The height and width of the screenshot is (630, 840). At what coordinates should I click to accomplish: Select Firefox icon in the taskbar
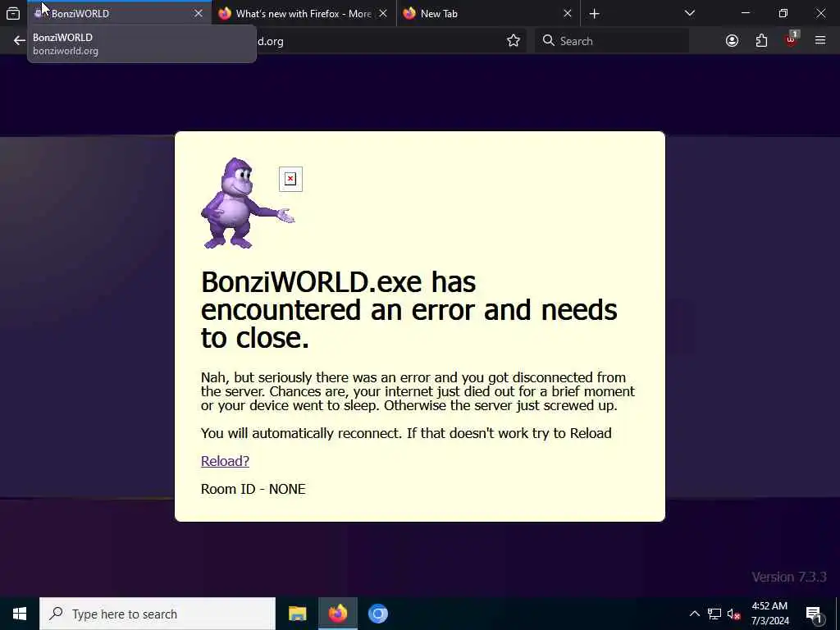(x=337, y=614)
